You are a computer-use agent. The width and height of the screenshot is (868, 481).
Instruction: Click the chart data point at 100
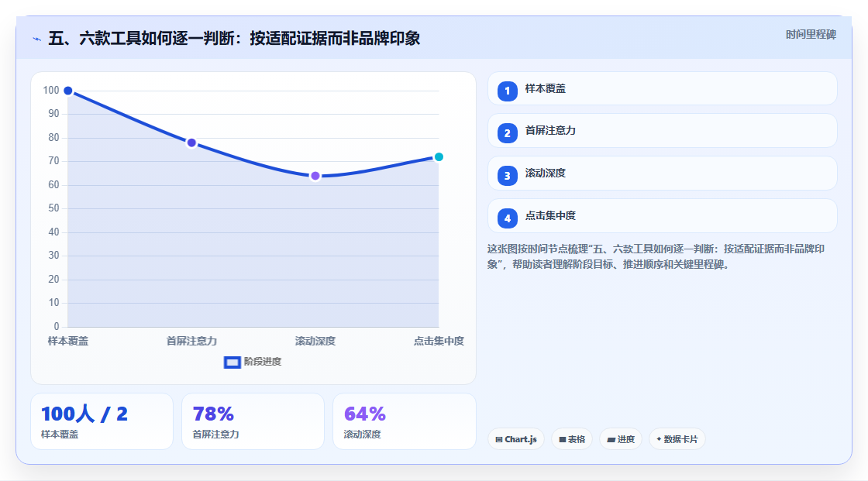point(68,91)
